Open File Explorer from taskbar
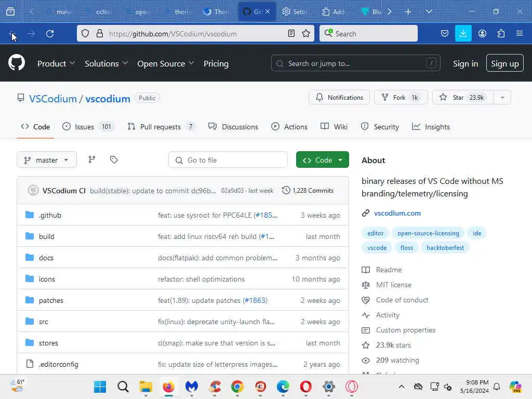Viewport: 532px width, 399px height. click(146, 387)
